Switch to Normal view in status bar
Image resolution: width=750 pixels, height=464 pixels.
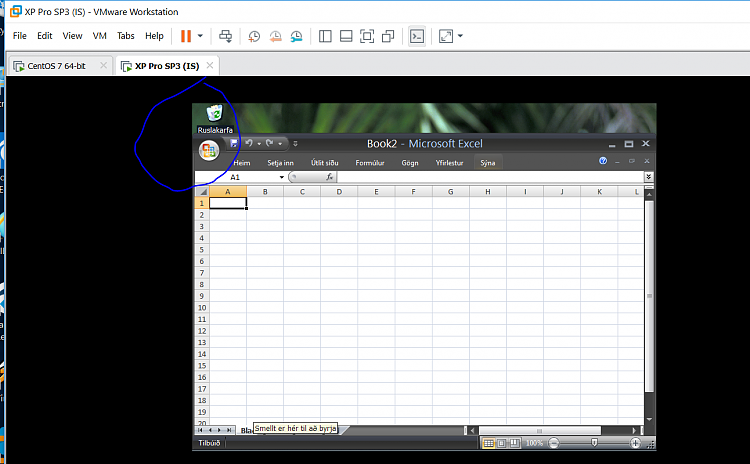pyautogui.click(x=488, y=443)
